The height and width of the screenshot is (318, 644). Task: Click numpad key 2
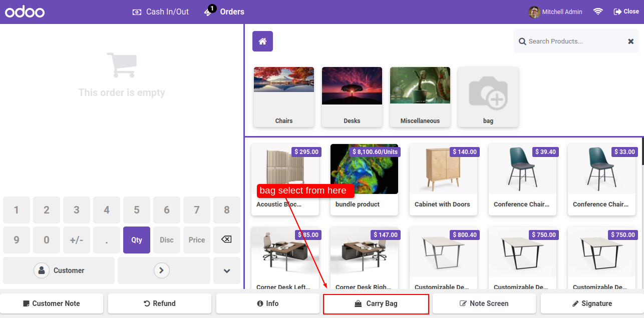pyautogui.click(x=47, y=210)
